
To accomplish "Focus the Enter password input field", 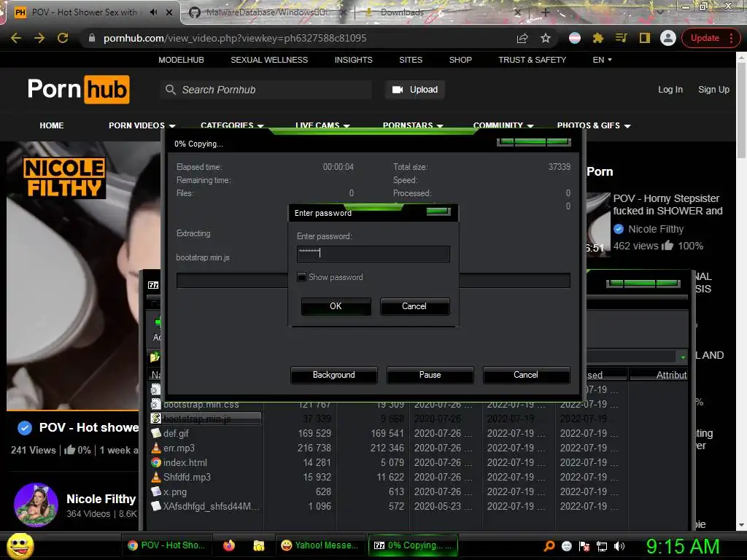I will [373, 254].
